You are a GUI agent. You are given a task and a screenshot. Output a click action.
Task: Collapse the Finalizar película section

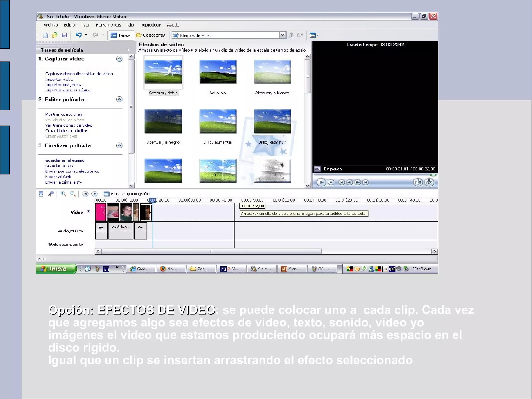coord(119,145)
